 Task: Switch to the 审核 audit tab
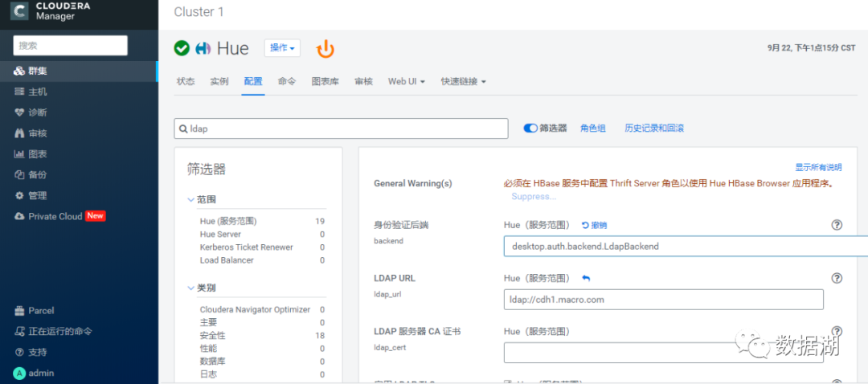363,81
